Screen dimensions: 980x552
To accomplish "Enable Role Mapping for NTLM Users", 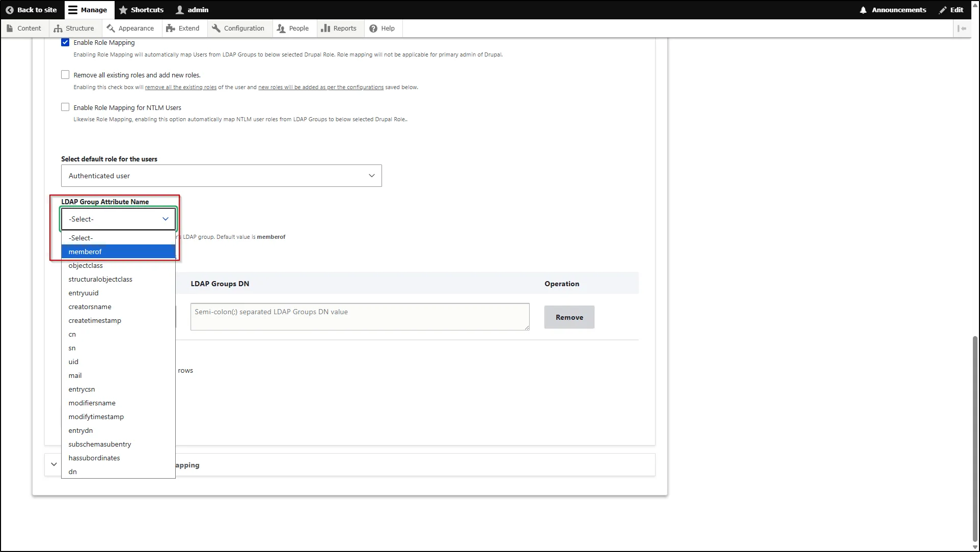I will [65, 106].
